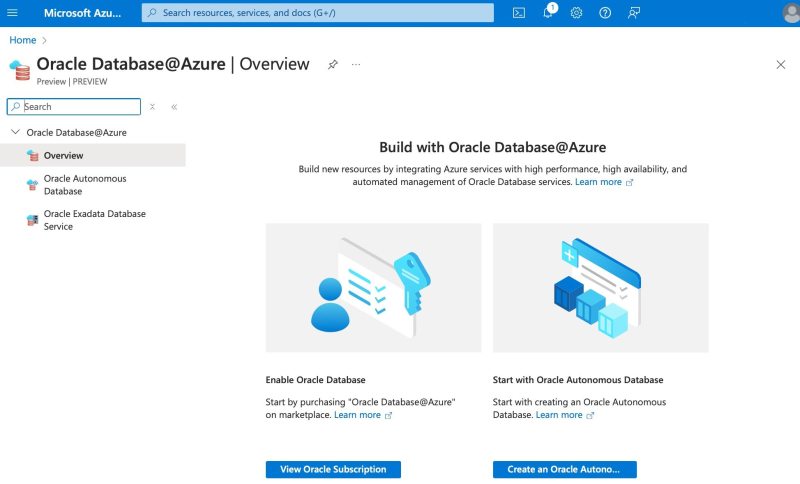Screen dimensions: 800x484
Task: Collapse the Oracle Database@Azure tree group
Action: [x=15, y=132]
